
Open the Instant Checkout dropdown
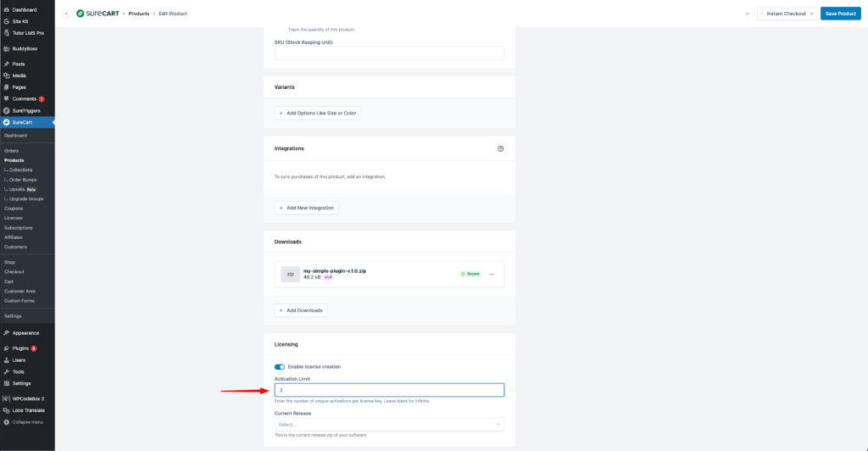click(x=787, y=14)
